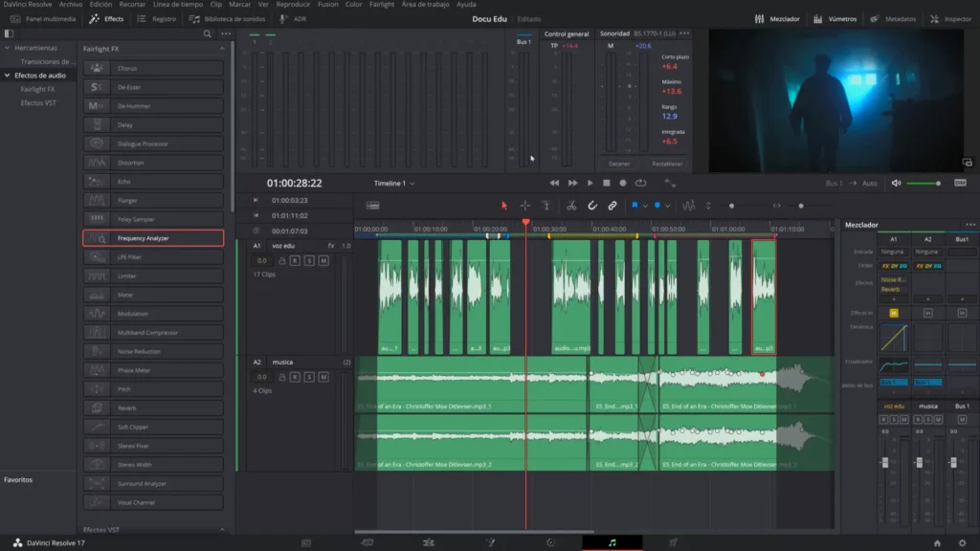Viewport: 980px width, 551px height.
Task: Click the Restablecer loudness button
Action: tap(667, 164)
